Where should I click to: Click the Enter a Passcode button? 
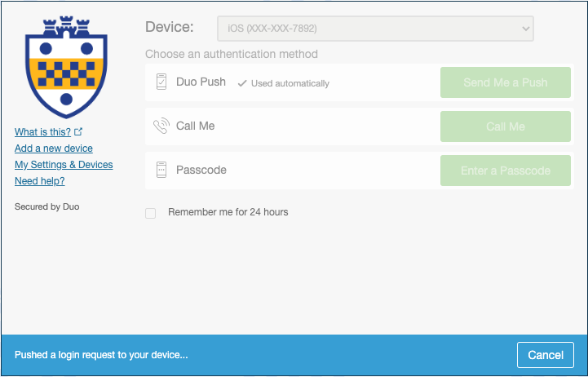click(x=506, y=171)
